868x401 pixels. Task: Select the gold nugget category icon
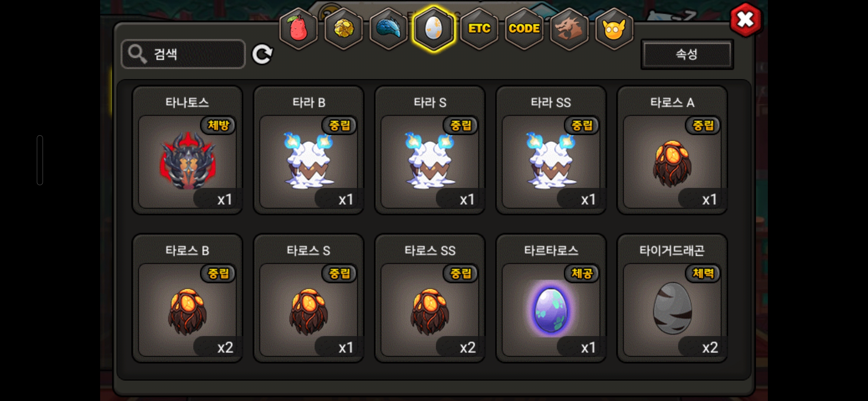(344, 29)
